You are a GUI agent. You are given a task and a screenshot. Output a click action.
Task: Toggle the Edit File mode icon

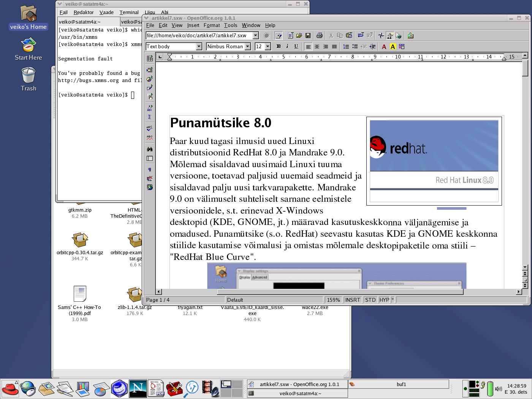click(279, 36)
